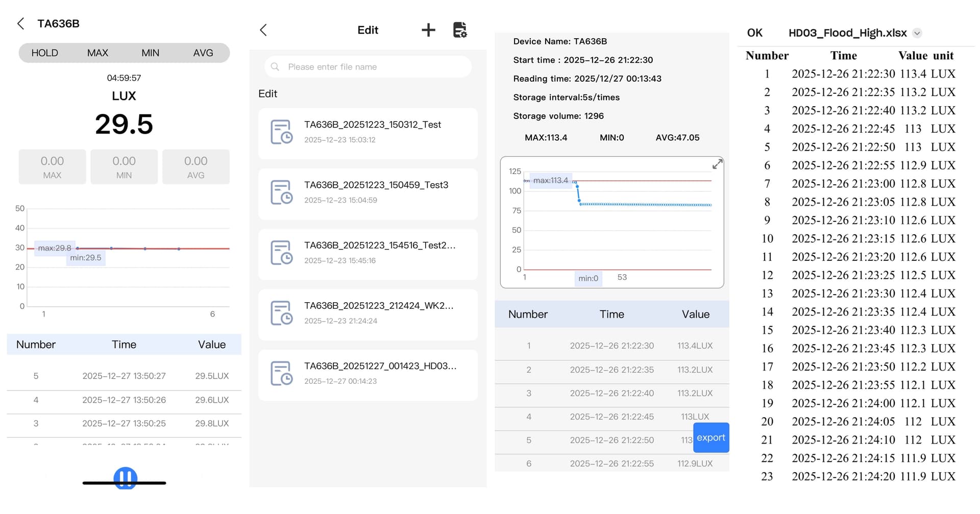The height and width of the screenshot is (514, 980).
Task: Go back from the TA636B measurement screen
Action: coord(20,23)
